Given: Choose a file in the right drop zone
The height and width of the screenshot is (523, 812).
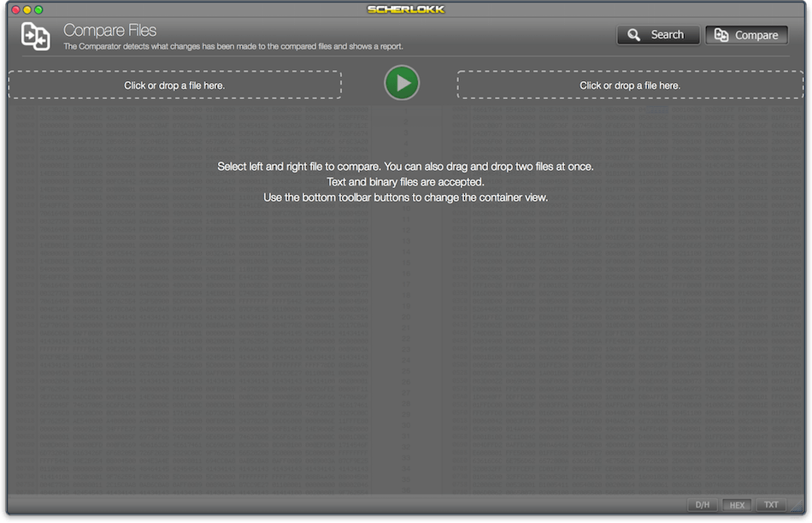Looking at the screenshot, I should [x=630, y=85].
